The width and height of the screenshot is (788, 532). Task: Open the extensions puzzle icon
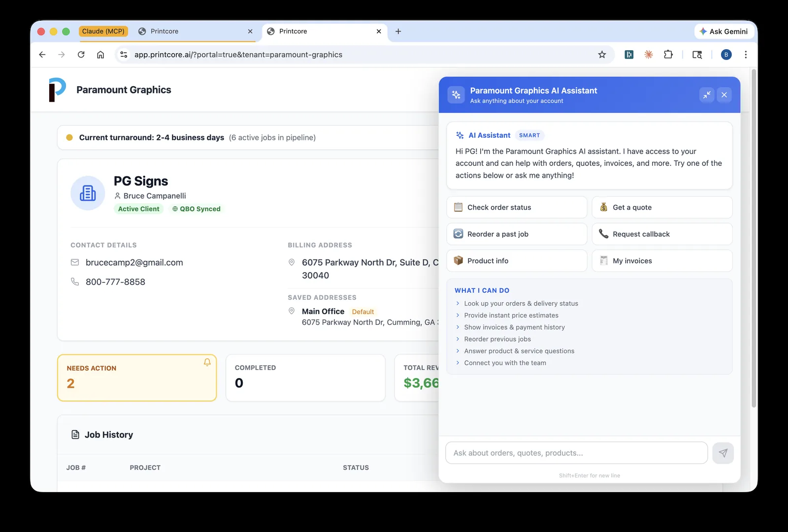(668, 55)
